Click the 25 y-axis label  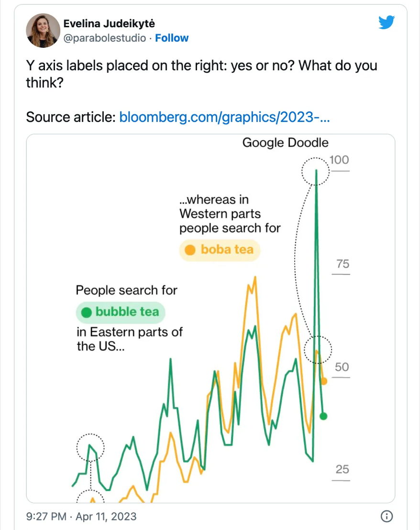point(342,469)
